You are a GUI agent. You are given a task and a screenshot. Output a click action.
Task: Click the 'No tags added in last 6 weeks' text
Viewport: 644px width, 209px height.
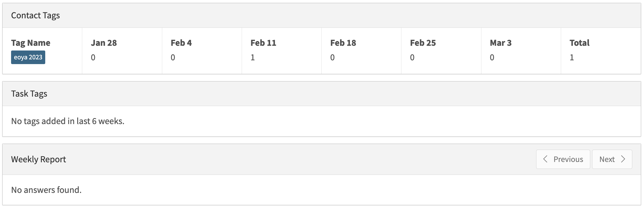tap(68, 121)
